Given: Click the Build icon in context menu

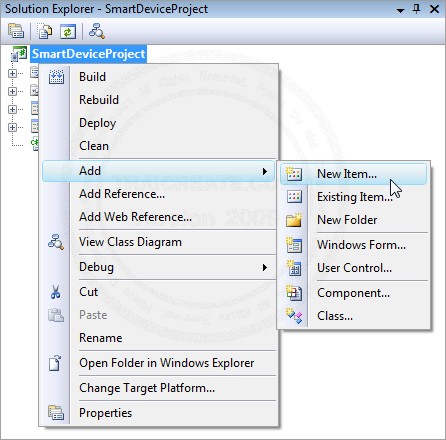Looking at the screenshot, I should pyautogui.click(x=56, y=77).
